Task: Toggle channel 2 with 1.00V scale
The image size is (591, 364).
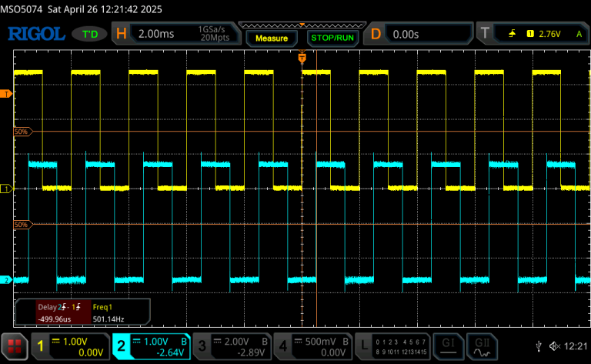Action: coord(152,347)
